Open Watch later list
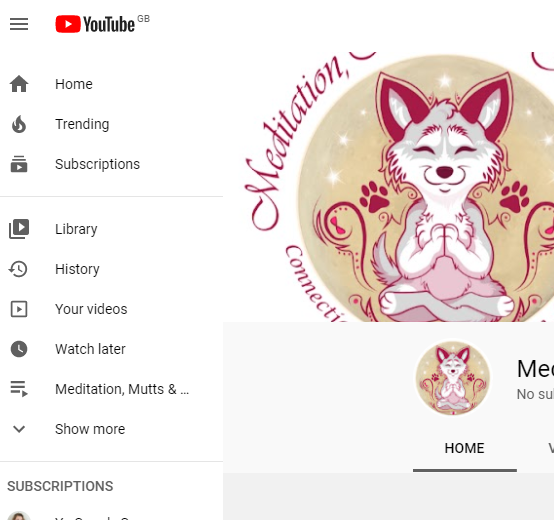Viewport: 554px width, 520px height. point(111,349)
